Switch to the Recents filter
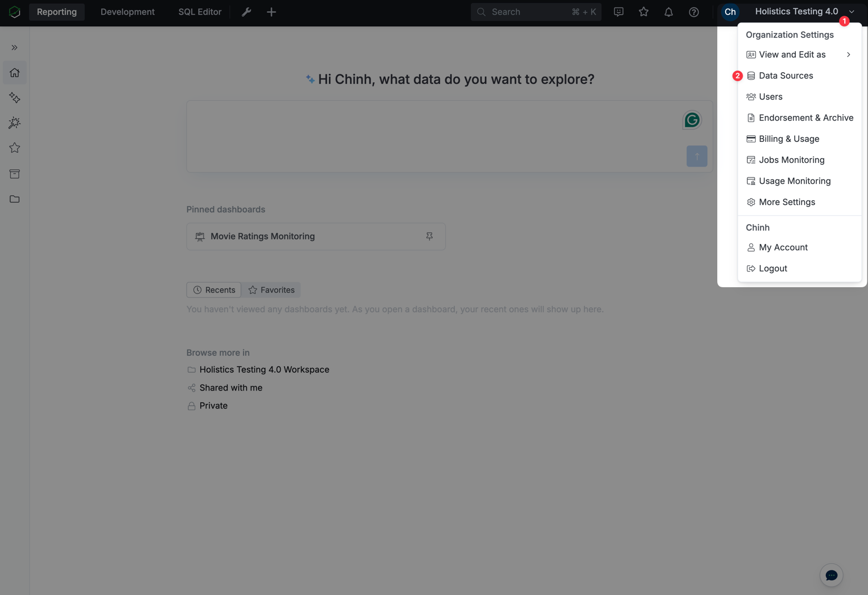 213,289
